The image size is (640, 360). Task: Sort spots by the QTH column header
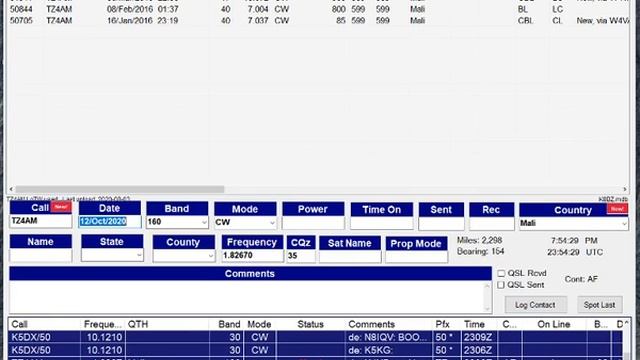click(167, 324)
